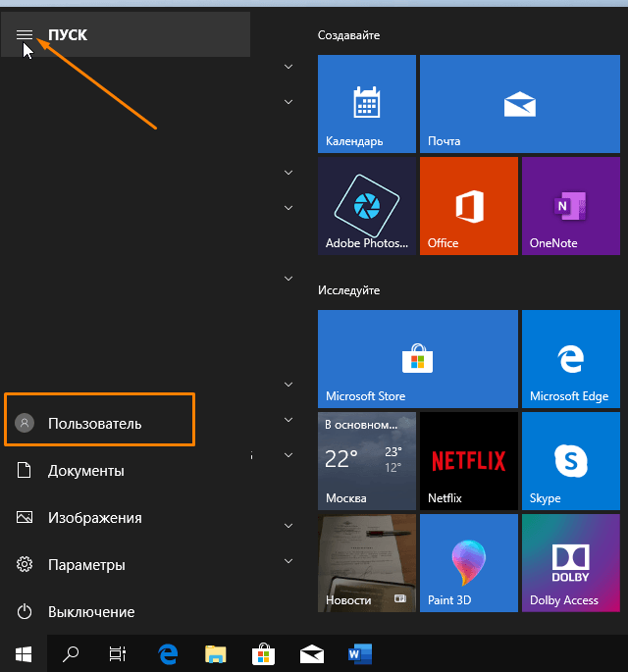This screenshot has width=628, height=672.
Task: Launch the Netflix tile
Action: click(469, 461)
